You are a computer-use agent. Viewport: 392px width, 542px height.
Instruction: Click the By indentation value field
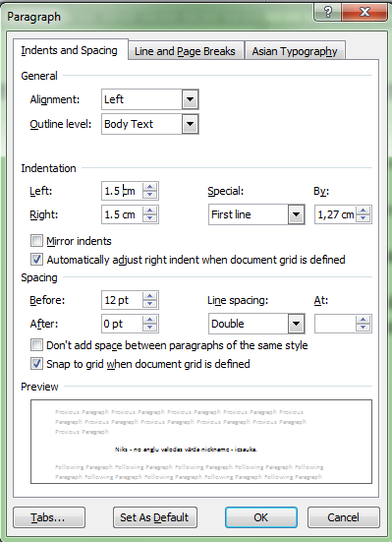coord(335,214)
